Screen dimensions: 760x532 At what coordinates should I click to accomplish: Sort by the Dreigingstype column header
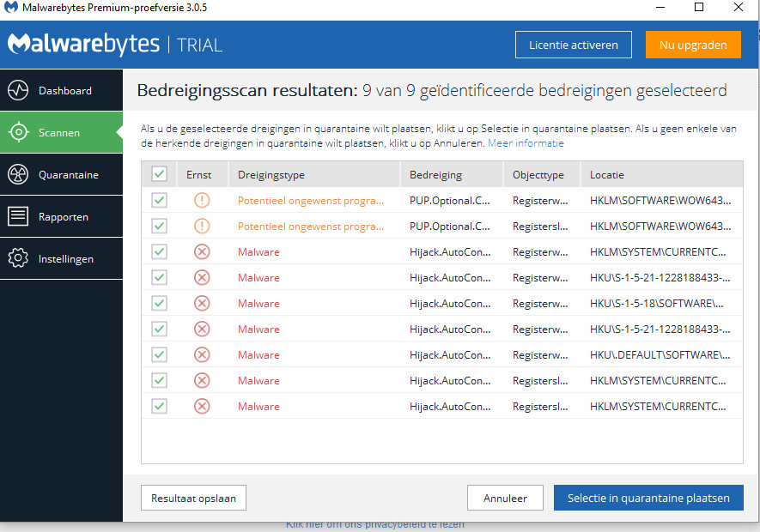point(271,175)
